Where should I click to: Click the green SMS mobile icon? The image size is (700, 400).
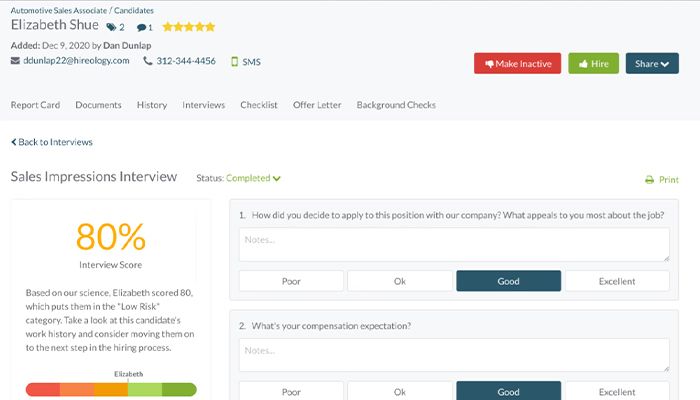pyautogui.click(x=234, y=62)
